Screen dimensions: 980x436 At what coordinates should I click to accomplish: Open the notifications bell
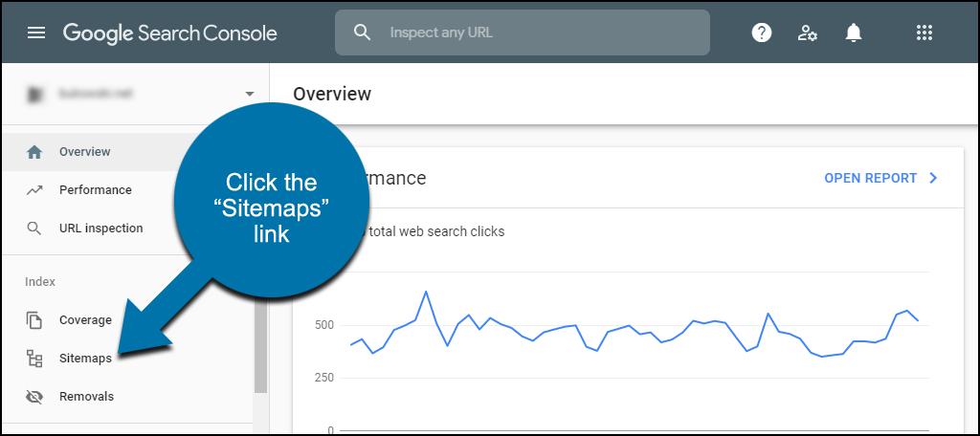coord(853,33)
